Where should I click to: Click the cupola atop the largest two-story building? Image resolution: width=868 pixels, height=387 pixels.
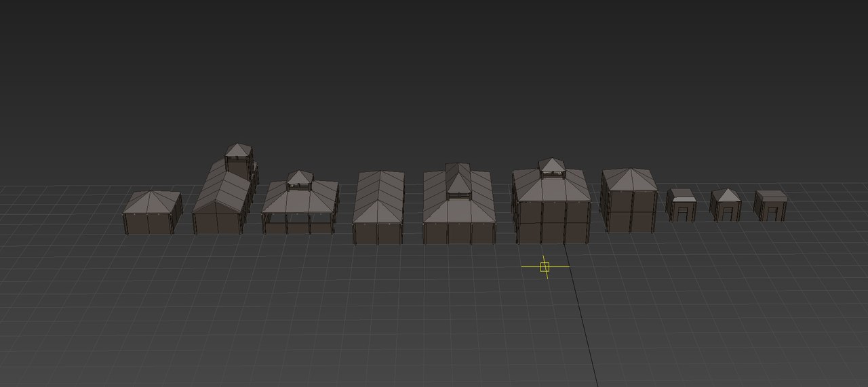point(551,167)
